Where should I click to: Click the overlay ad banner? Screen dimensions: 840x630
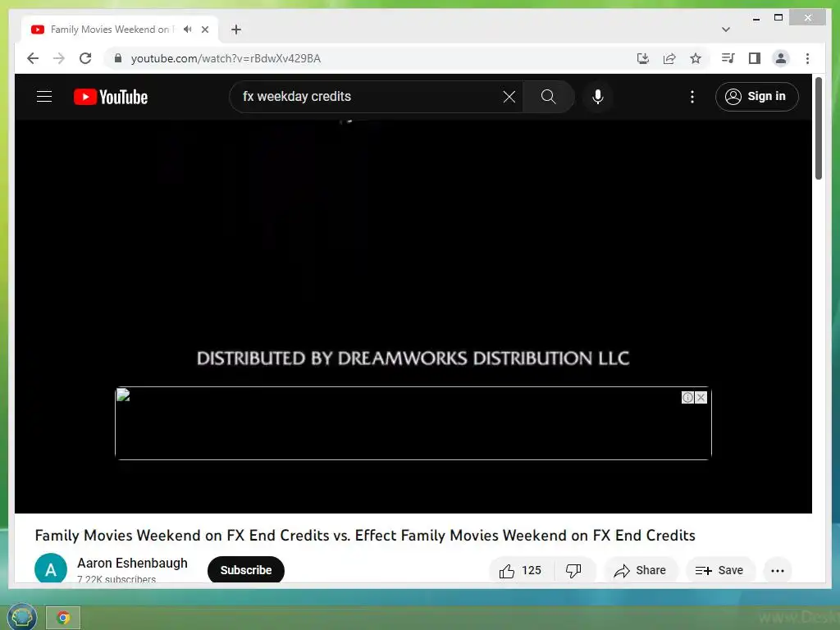click(413, 423)
